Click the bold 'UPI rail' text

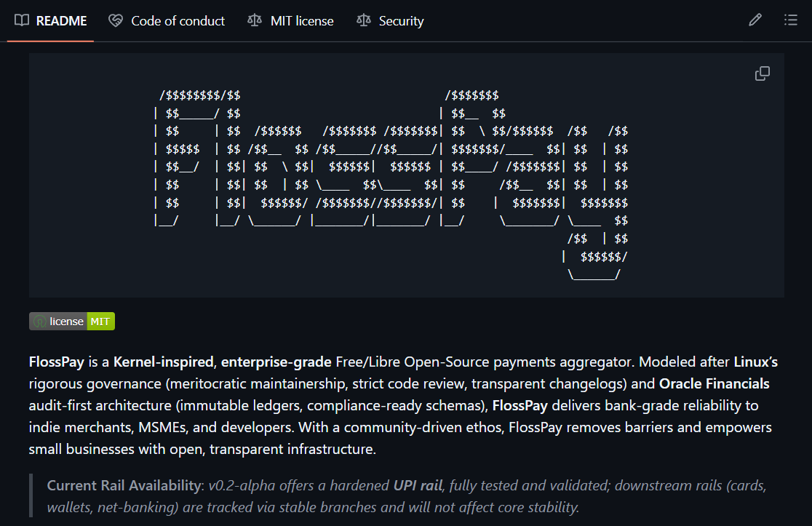[x=418, y=485]
